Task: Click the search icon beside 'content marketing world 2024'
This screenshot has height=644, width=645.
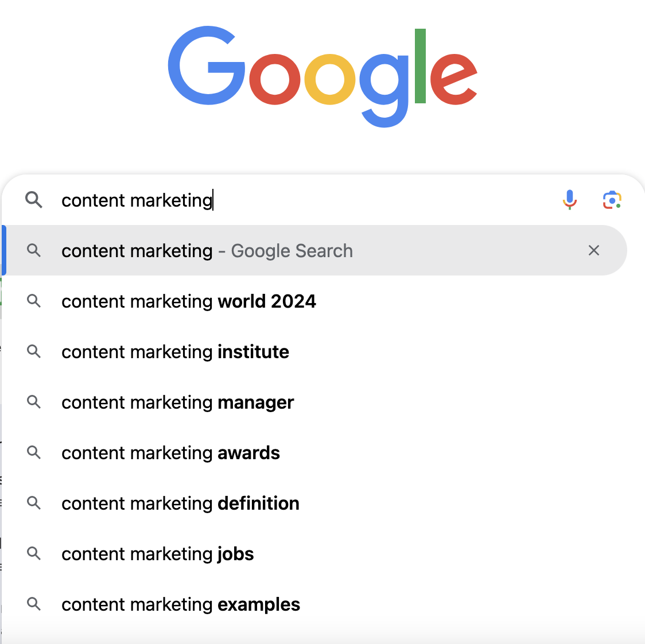Action: tap(34, 301)
